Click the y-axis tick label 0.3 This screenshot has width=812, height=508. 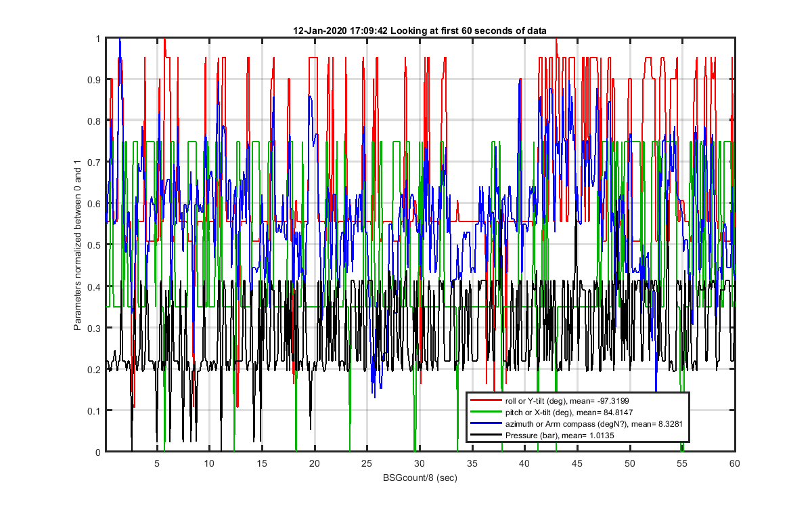95,329
